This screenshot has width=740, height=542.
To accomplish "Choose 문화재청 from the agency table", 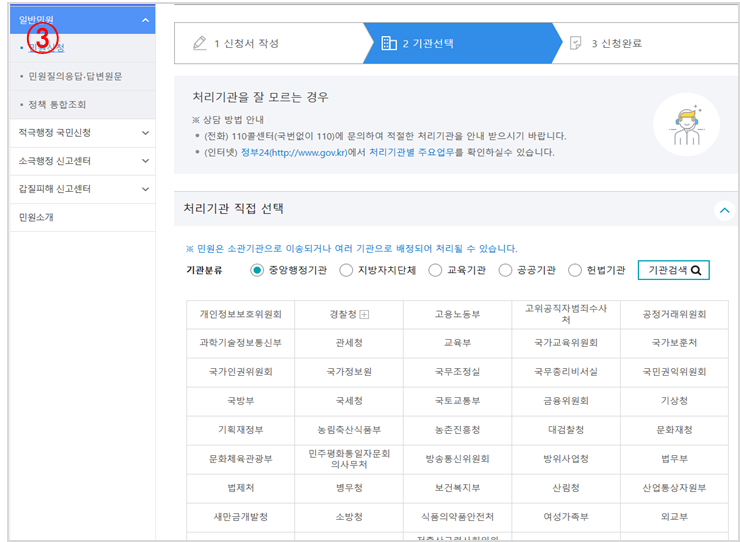I will 674,430.
